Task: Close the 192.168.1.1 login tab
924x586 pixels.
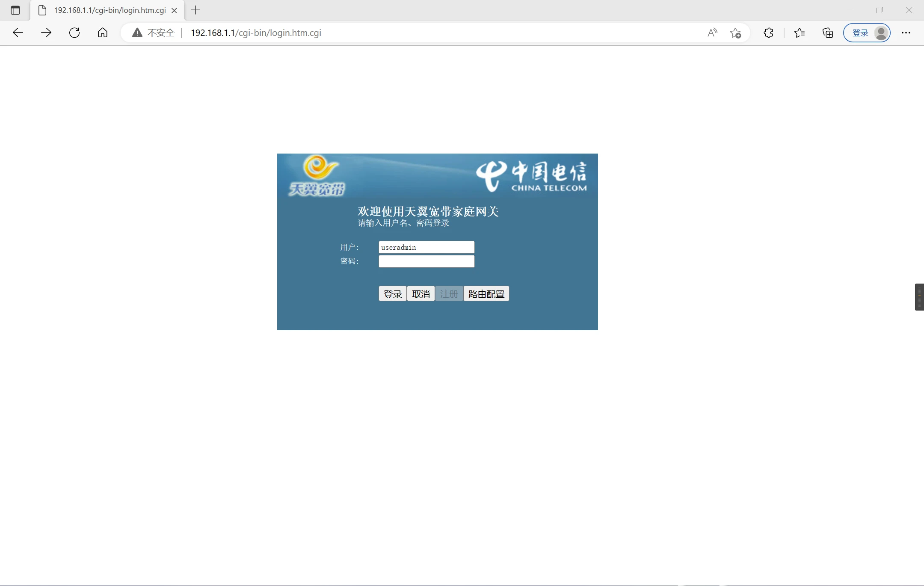Action: pos(174,11)
